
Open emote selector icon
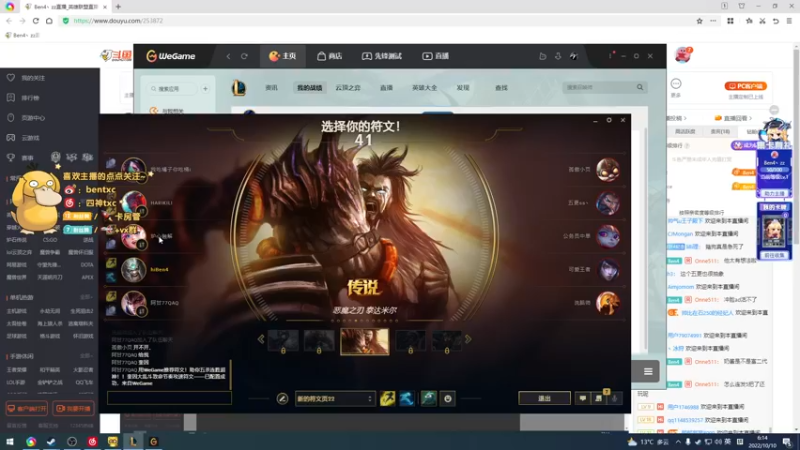click(447, 398)
